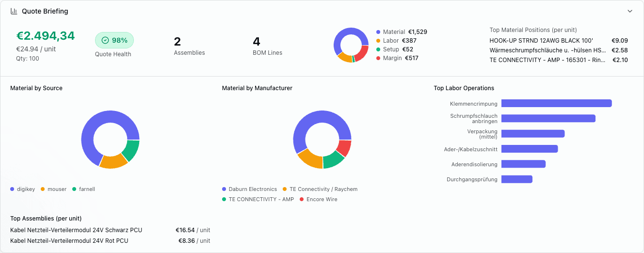Click the Schrumpfschlauch anbringen bar

coord(548,118)
